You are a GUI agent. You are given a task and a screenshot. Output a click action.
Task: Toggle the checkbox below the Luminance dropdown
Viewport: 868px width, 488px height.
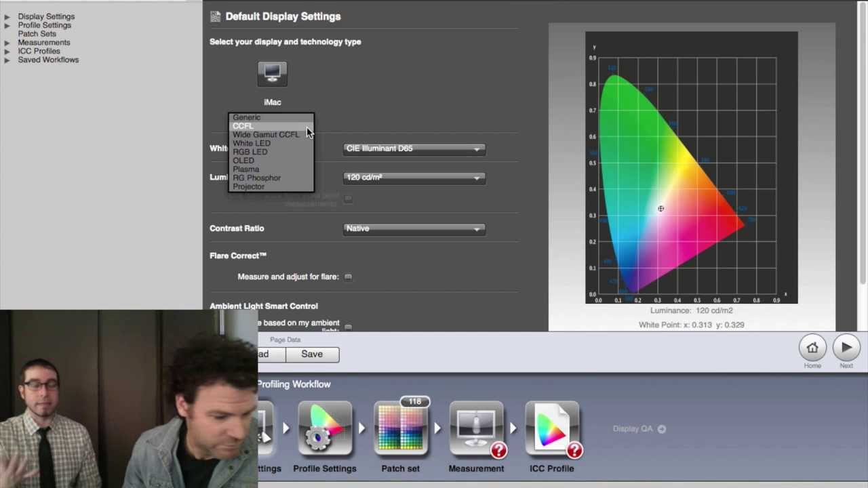[348, 199]
